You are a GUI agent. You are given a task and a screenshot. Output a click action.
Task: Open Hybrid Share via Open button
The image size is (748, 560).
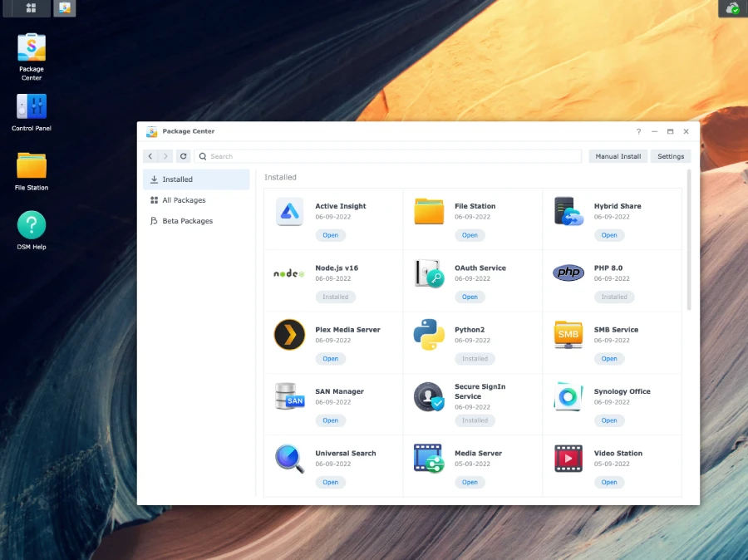click(609, 235)
